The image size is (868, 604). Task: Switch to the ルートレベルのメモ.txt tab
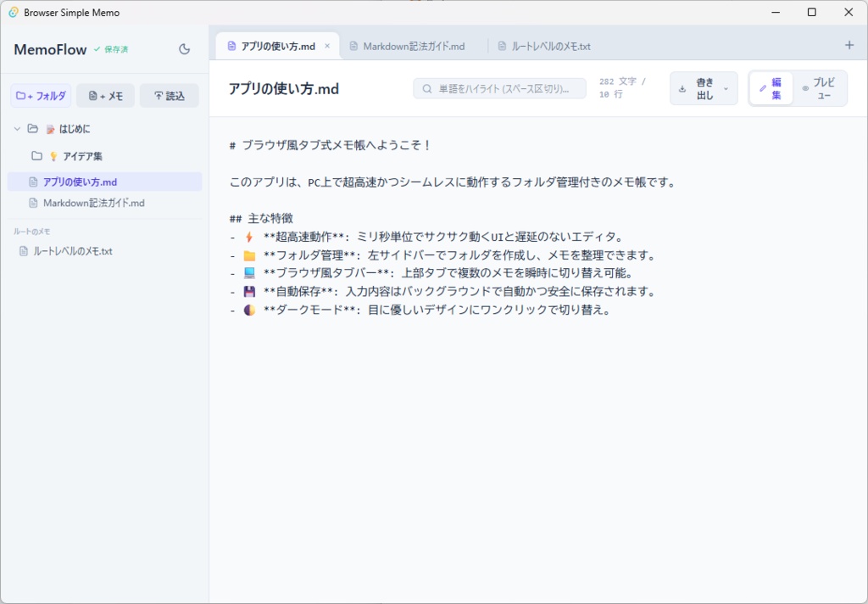[x=551, y=46]
